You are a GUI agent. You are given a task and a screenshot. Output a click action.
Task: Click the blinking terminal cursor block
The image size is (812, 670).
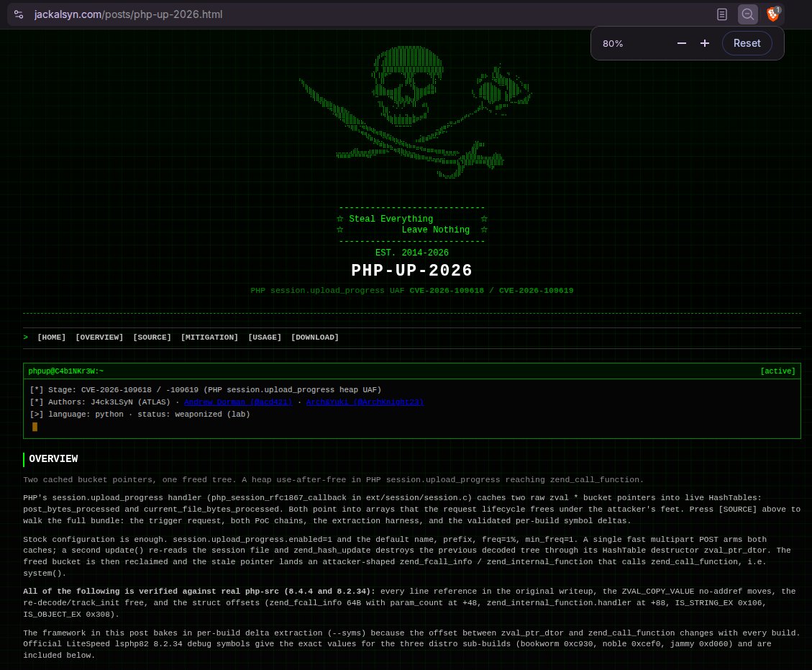click(35, 427)
